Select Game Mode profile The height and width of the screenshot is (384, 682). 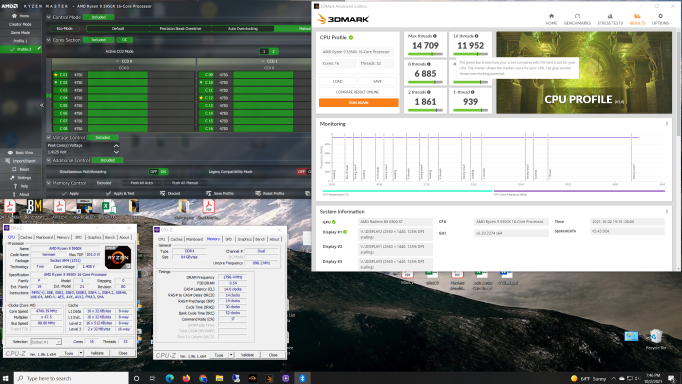coord(20,33)
